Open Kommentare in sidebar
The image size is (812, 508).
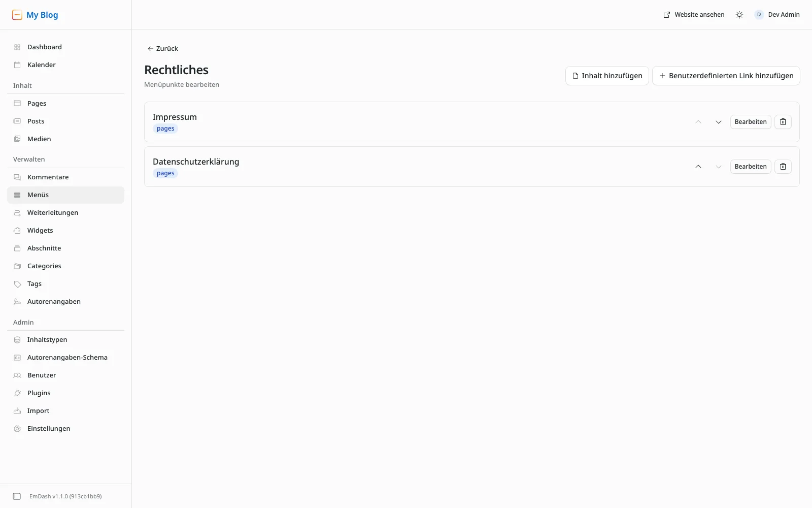[x=66, y=177]
